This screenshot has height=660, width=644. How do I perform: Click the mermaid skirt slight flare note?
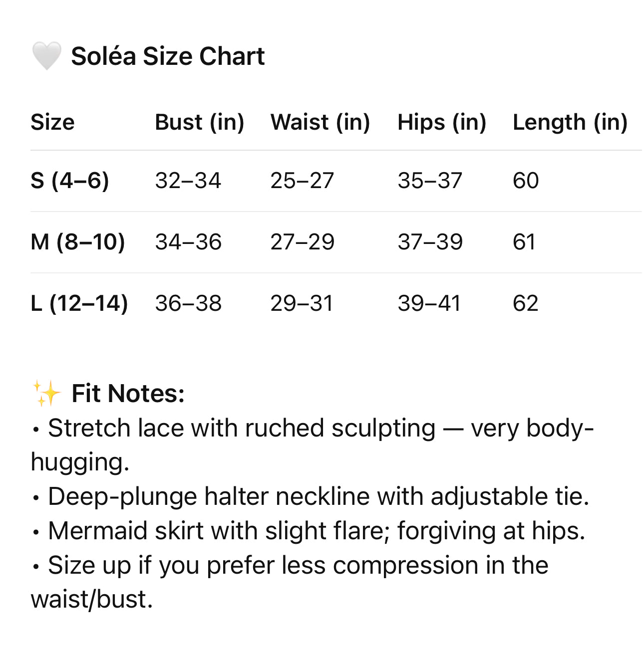[x=317, y=531]
